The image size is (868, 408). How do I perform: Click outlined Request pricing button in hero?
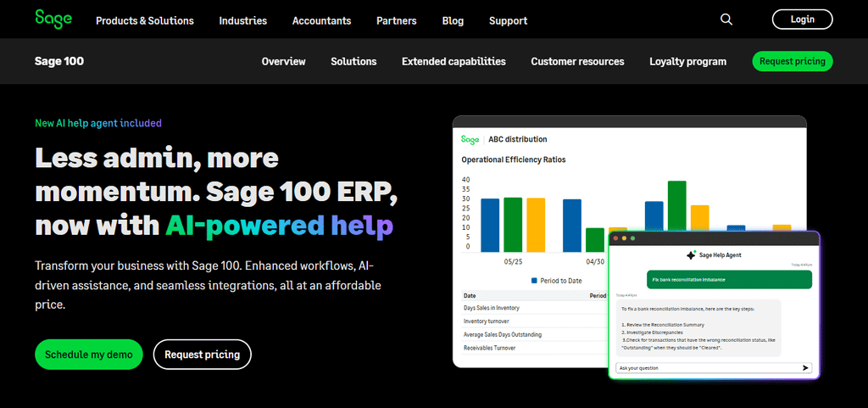click(x=202, y=355)
